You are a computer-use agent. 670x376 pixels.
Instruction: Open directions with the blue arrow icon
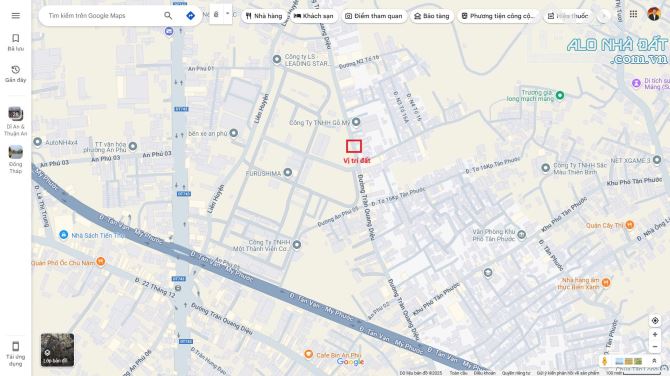point(191,16)
